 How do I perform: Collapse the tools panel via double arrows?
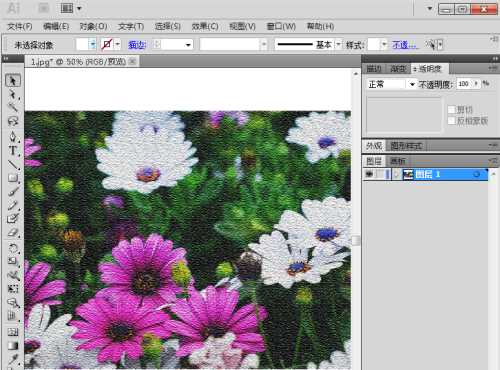click(6, 58)
